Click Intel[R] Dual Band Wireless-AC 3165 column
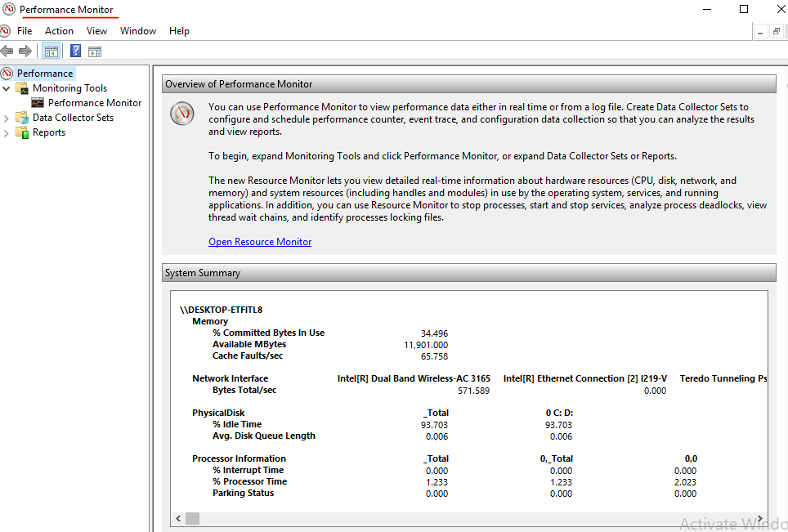788x532 pixels. click(x=414, y=379)
